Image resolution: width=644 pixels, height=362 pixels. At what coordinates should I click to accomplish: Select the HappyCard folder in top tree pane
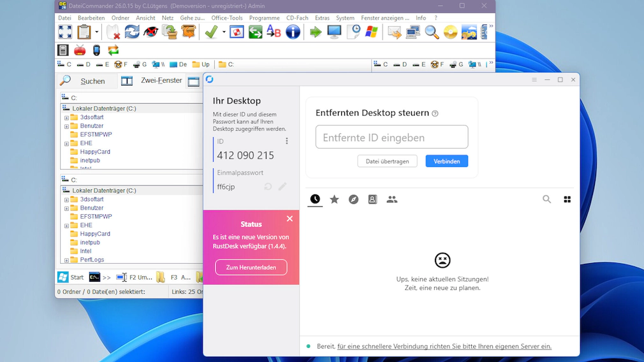pos(95,152)
